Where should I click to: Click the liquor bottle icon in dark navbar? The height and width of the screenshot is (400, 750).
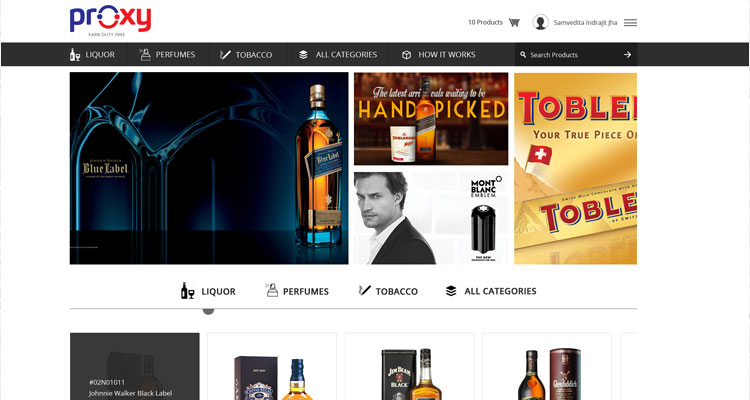(x=75, y=55)
